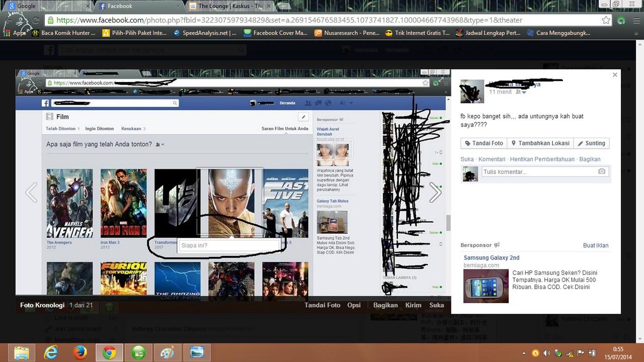Image resolution: width=644 pixels, height=362 pixels.
Task: Click the Buat Iklan link
Action: 596,245
